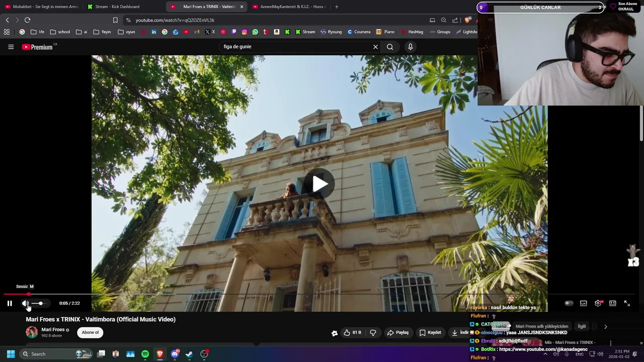Image resolution: width=644 pixels, height=362 pixels.
Task: Go to YouTube Premium home logo
Action: point(38,47)
